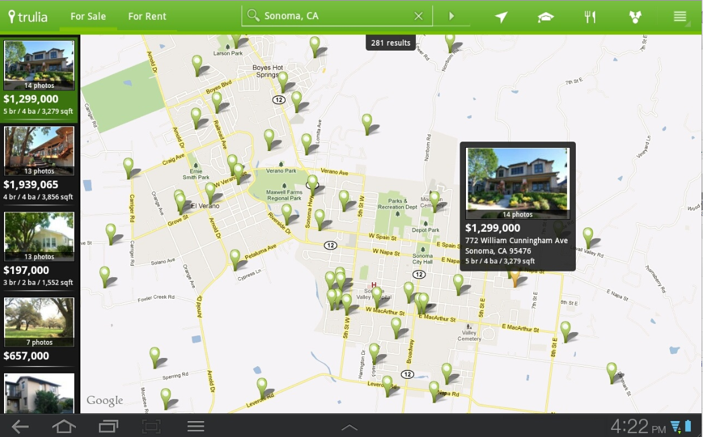Tap the map pin near Craig Ave
Screen dimensions: 703x437
128,168
